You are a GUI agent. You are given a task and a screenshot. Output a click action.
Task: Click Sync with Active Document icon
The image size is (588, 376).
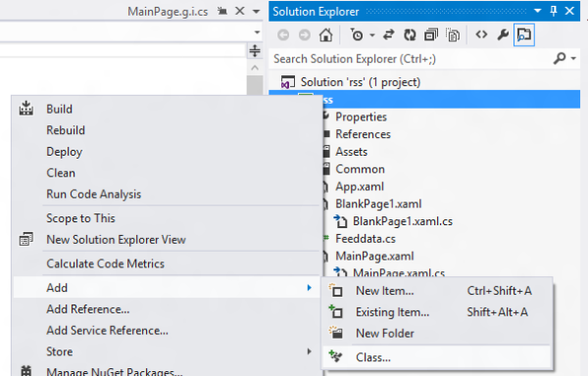tap(388, 35)
